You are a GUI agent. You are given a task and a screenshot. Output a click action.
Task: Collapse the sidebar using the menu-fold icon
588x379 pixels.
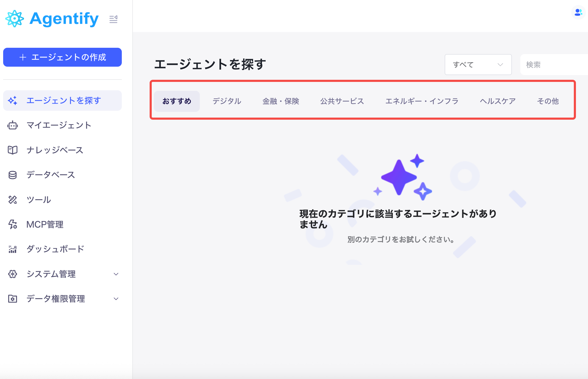pyautogui.click(x=113, y=19)
